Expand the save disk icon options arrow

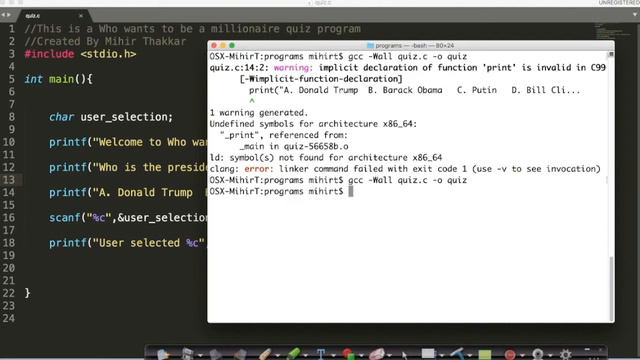200,356
